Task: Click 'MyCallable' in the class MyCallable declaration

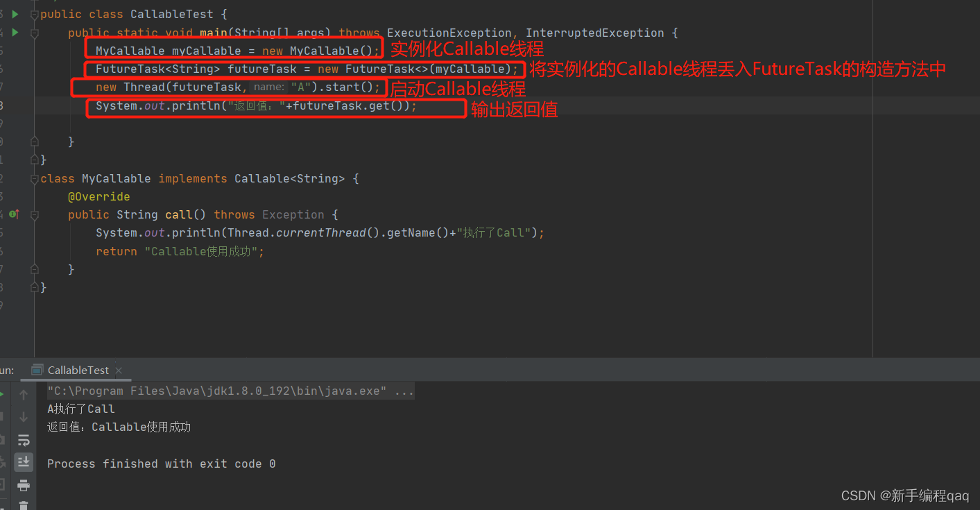Action: 117,178
